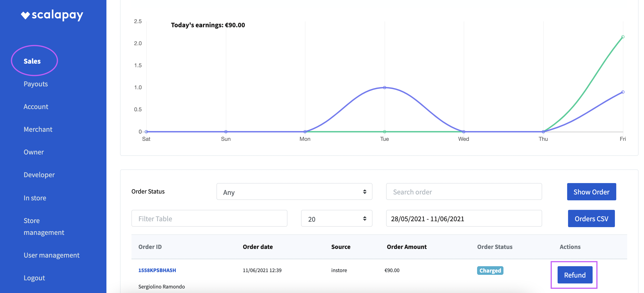The image size is (644, 293).
Task: Focus the Filter Table input
Action: tap(209, 219)
